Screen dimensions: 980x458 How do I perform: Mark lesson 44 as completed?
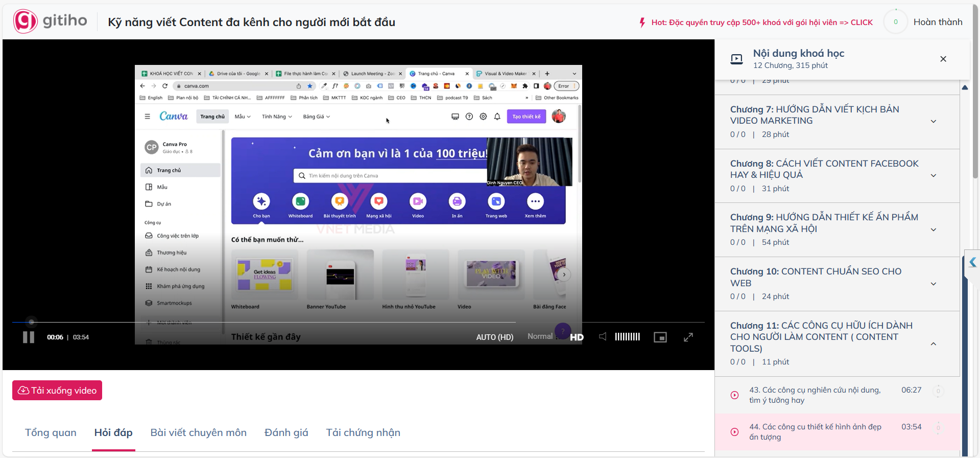pos(938,428)
